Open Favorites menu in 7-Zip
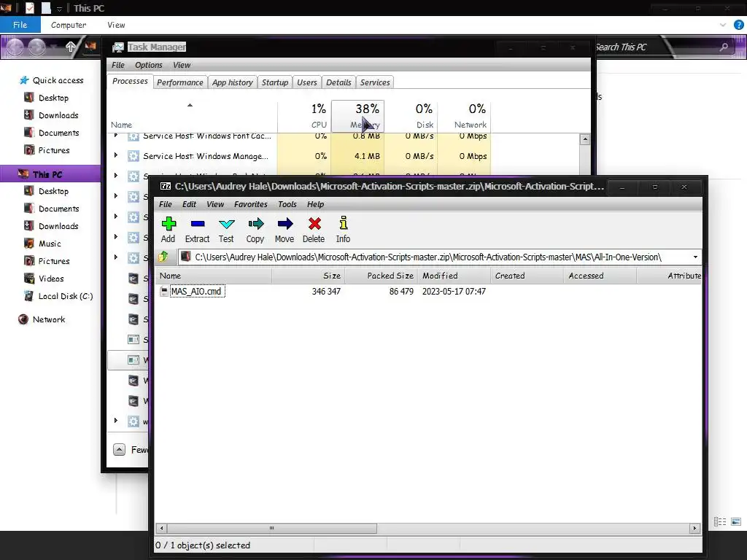 tap(251, 204)
